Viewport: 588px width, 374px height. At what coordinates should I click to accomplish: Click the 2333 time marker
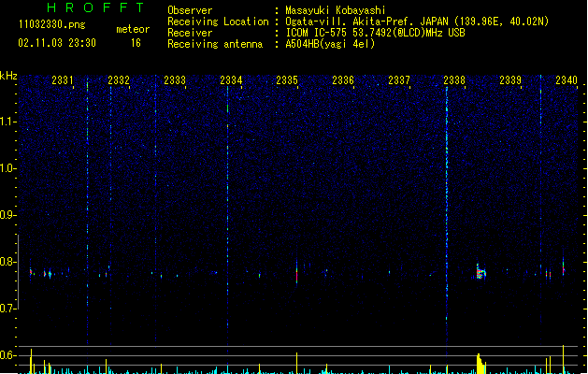[x=175, y=79]
